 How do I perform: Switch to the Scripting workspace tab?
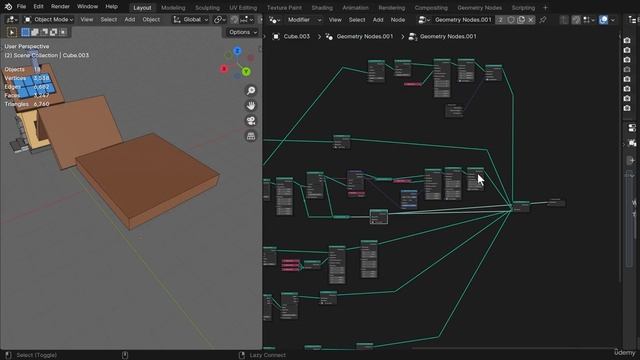coord(523,8)
